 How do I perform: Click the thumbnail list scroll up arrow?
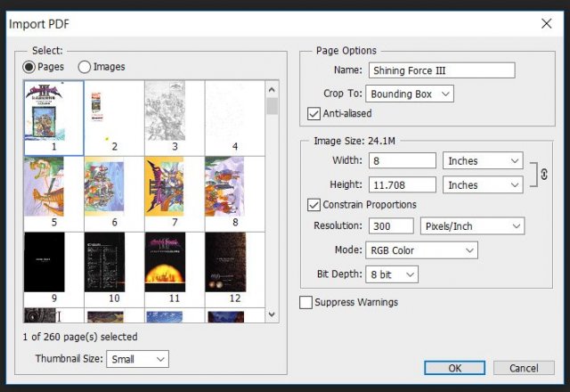pos(272,89)
